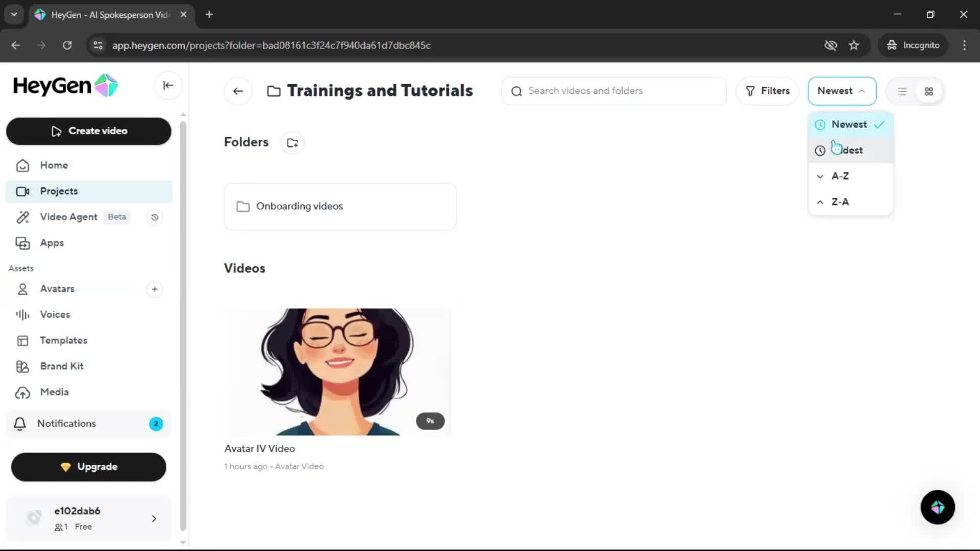
Task: Open Brand Kit from the sidebar
Action: point(62,366)
